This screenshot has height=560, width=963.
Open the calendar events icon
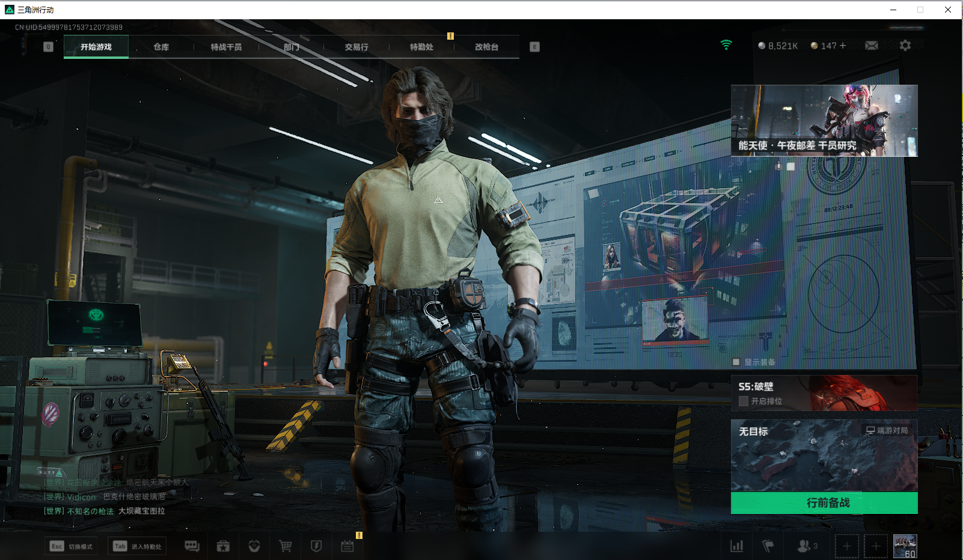[x=347, y=546]
